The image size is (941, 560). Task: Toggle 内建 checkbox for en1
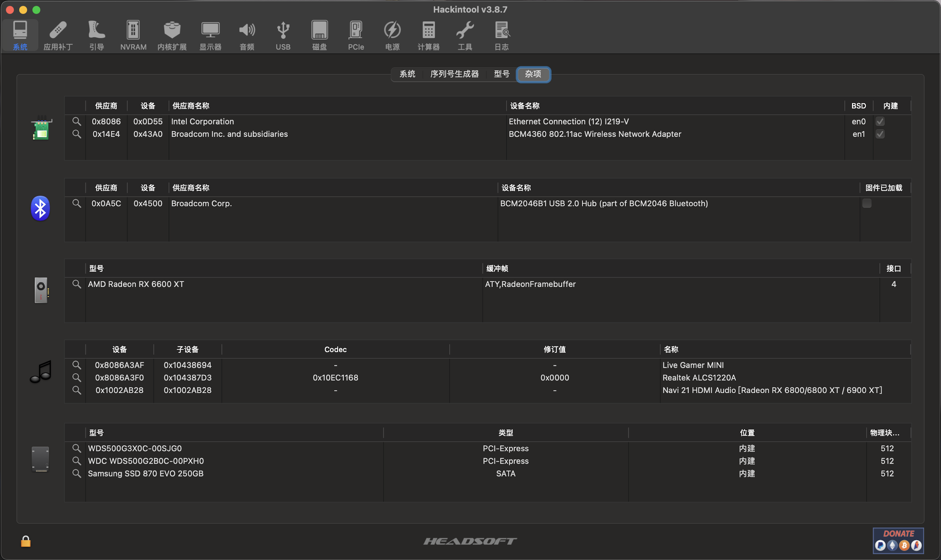[x=880, y=134]
